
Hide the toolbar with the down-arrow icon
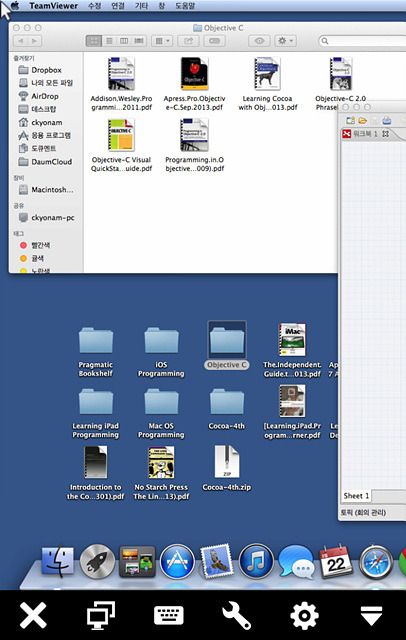pyautogui.click(x=372, y=616)
